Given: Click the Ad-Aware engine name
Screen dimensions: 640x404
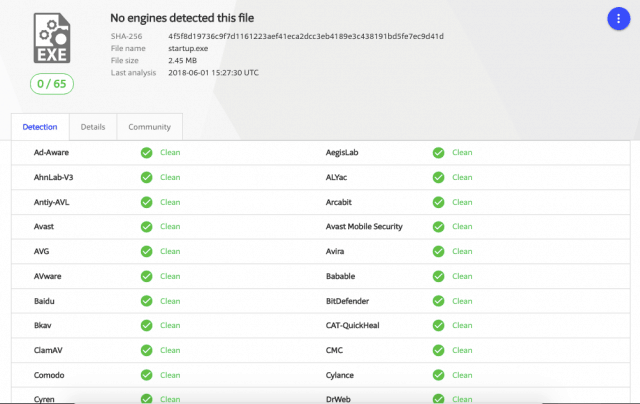Looking at the screenshot, I should [51, 153].
